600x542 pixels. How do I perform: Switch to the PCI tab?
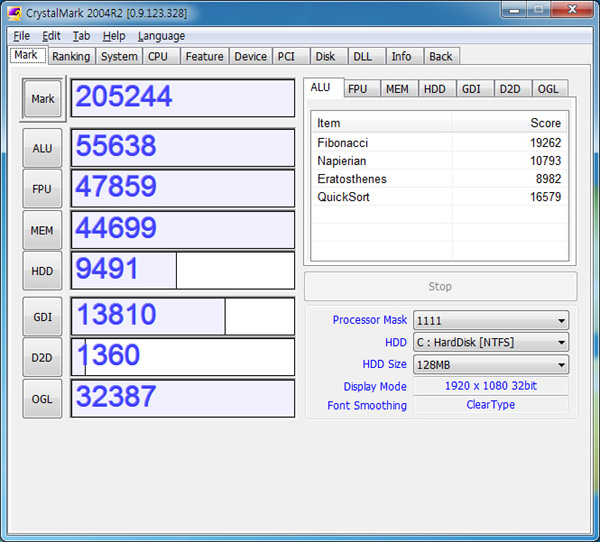(x=291, y=56)
